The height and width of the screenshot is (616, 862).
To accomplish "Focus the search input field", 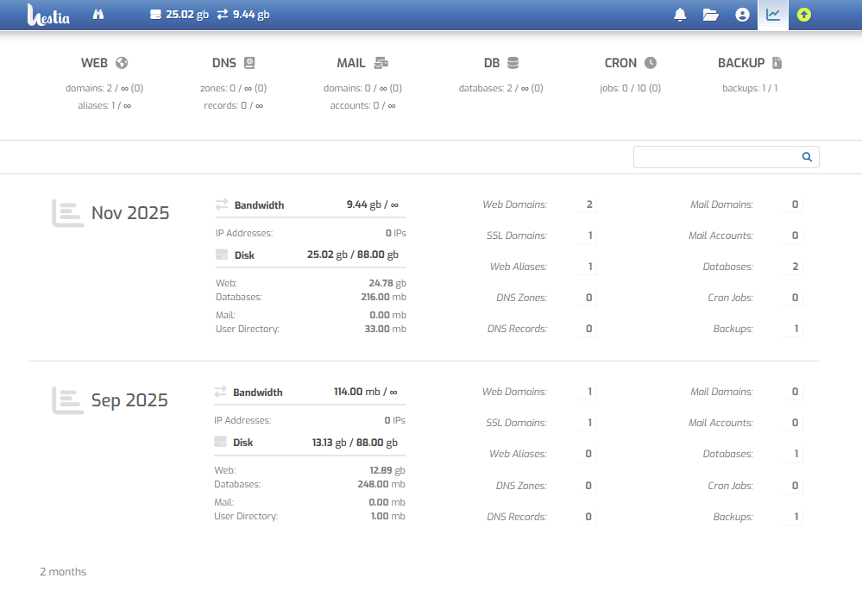I will tap(716, 157).
